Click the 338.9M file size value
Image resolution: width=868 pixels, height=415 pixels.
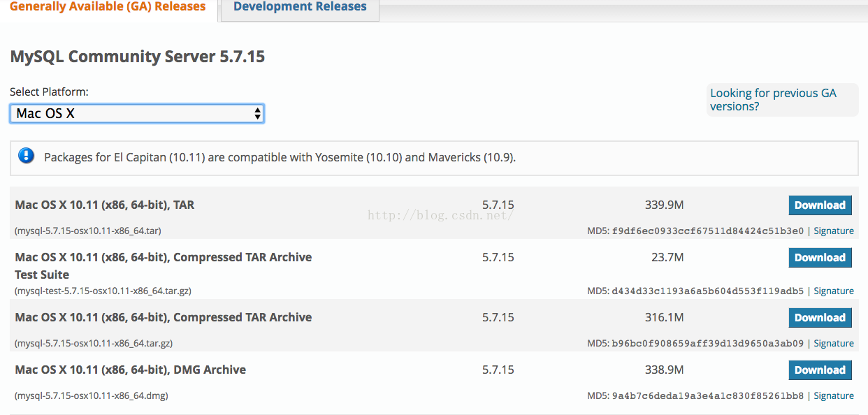point(664,370)
